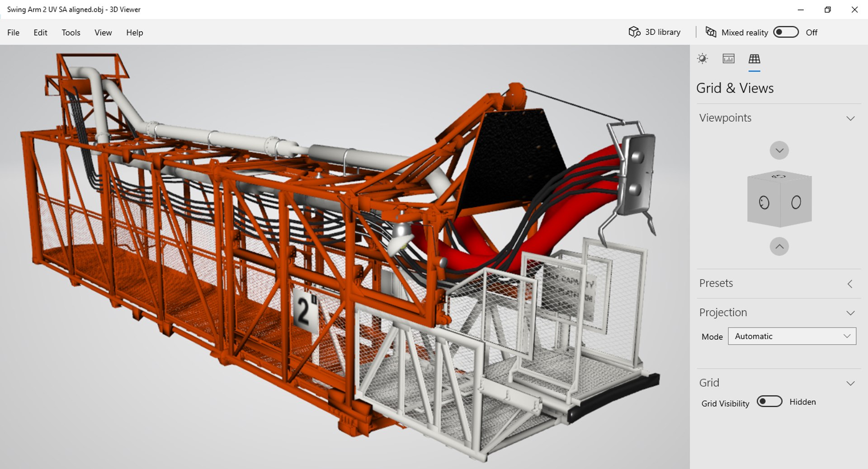Click the Presets section header text
Image resolution: width=868 pixels, height=469 pixels.
(716, 283)
